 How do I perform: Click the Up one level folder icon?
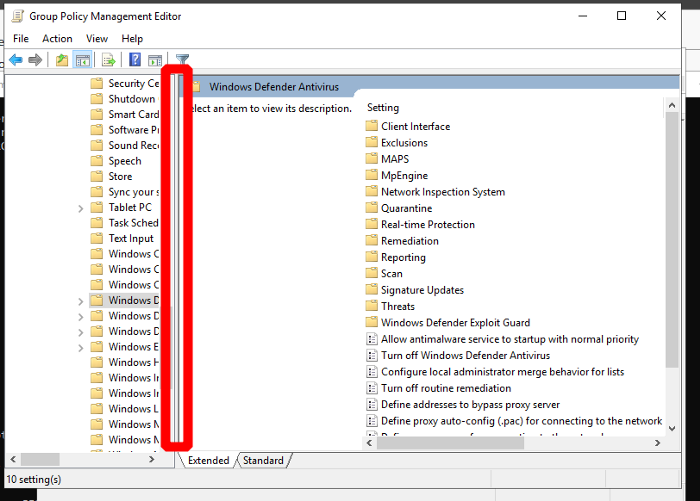coord(62,59)
